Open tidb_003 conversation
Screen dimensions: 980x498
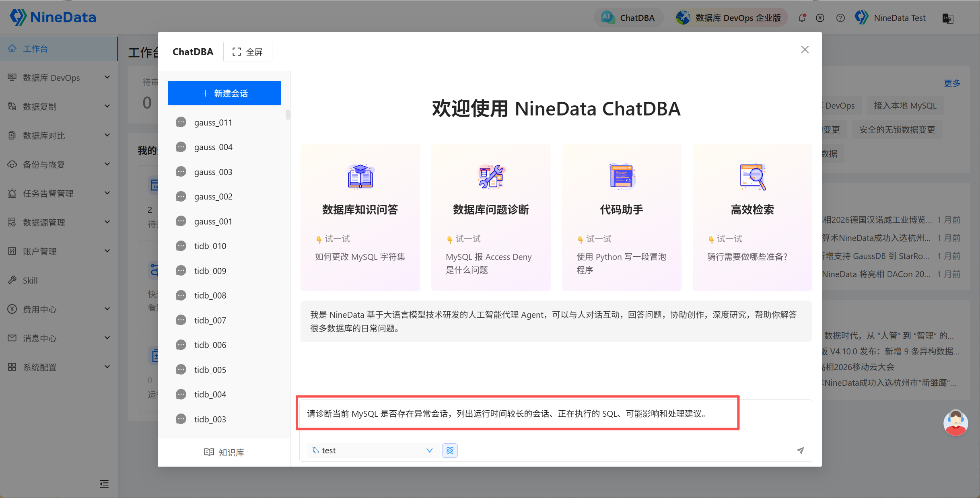click(x=224, y=419)
